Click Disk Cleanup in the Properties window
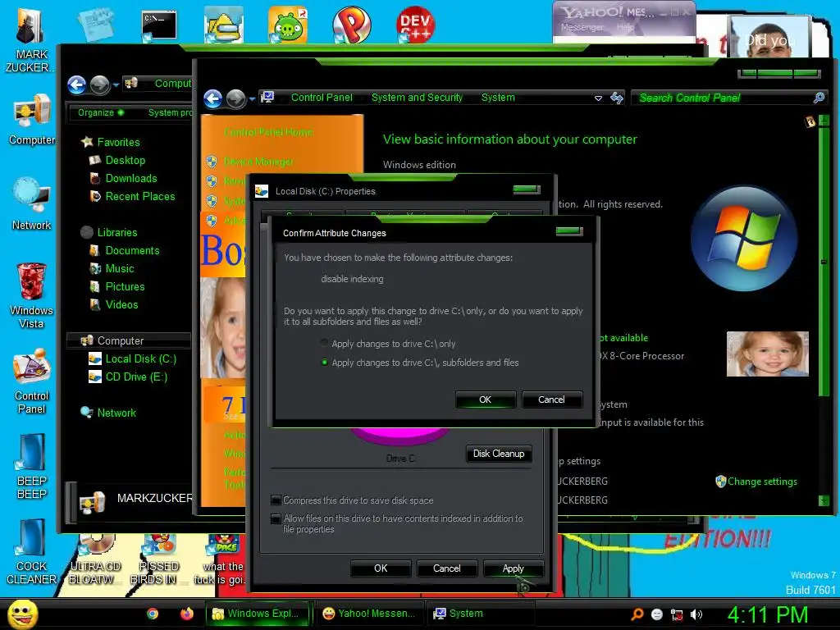The height and width of the screenshot is (630, 840). pyautogui.click(x=499, y=454)
